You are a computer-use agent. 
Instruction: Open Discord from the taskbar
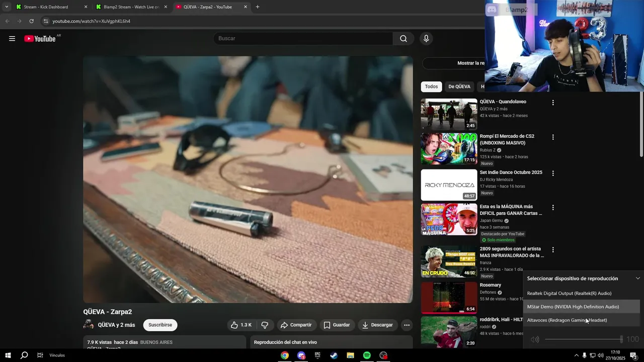pos(301,355)
